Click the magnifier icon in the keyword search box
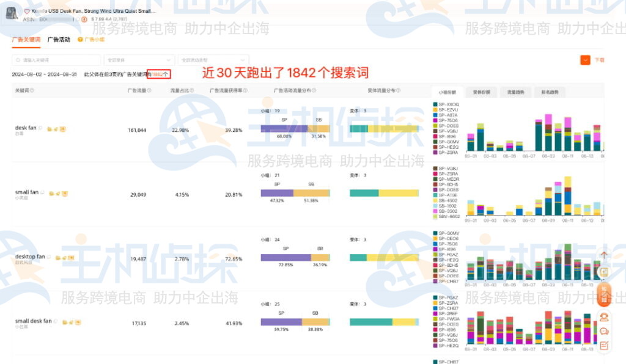Image resolution: width=626 pixels, height=364 pixels. pos(18,60)
